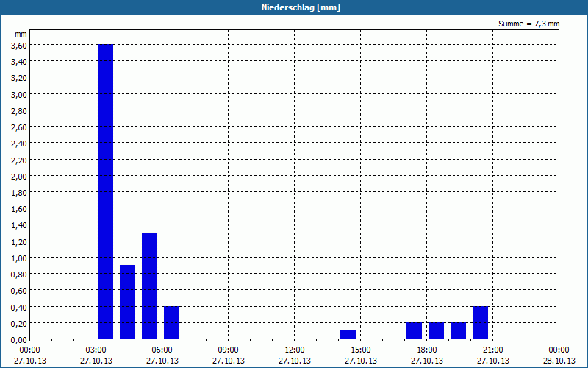Image resolution: width=588 pixels, height=368 pixels.
Task: Select the 0,40 mm bar after 06:00
Action: pos(172,322)
